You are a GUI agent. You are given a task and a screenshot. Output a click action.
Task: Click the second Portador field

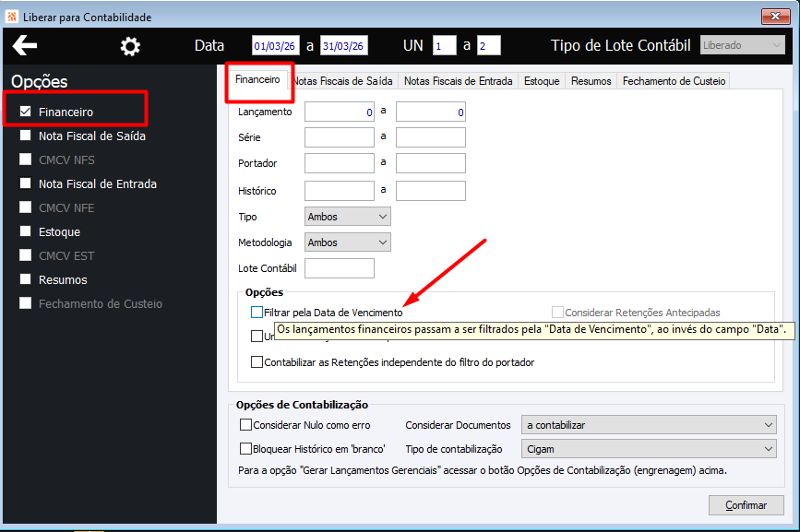431,163
